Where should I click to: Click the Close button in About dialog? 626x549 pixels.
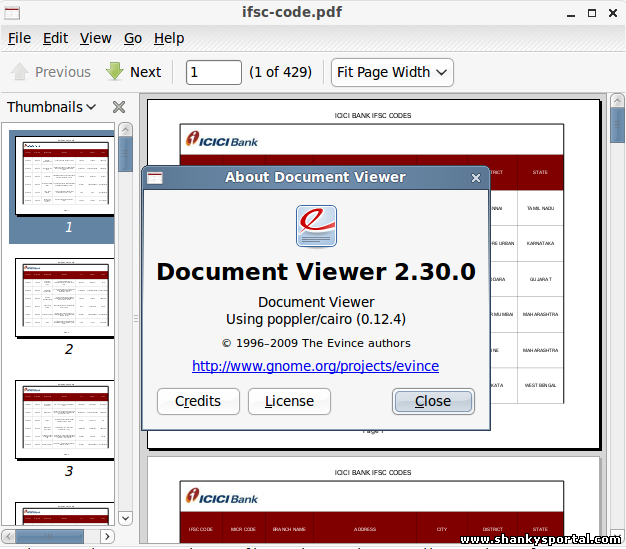[433, 401]
